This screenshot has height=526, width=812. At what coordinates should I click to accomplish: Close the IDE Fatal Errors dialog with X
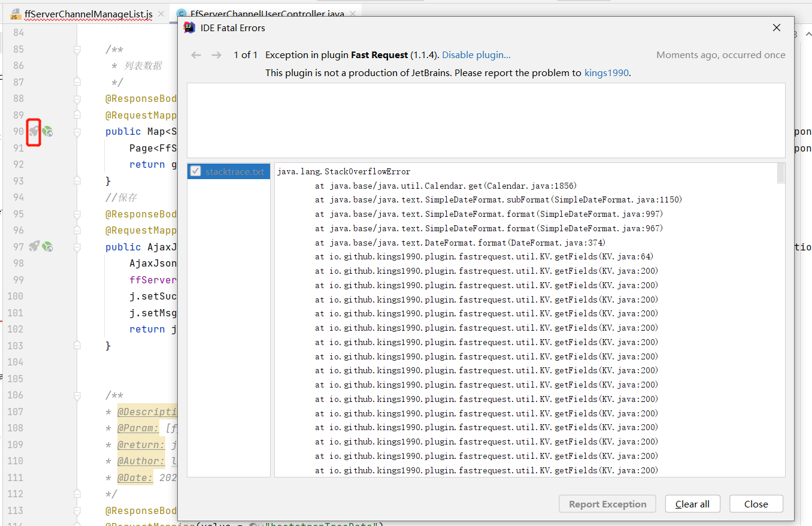coord(777,28)
